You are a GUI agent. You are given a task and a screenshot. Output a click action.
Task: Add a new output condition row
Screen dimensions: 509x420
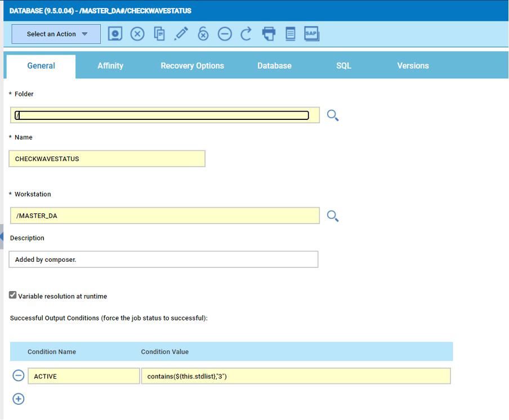pos(19,399)
